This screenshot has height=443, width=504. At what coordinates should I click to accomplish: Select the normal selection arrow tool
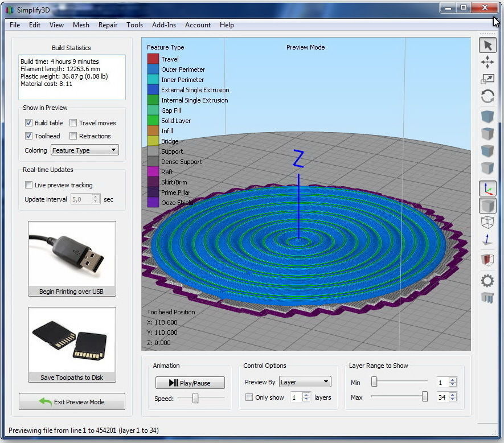point(487,46)
